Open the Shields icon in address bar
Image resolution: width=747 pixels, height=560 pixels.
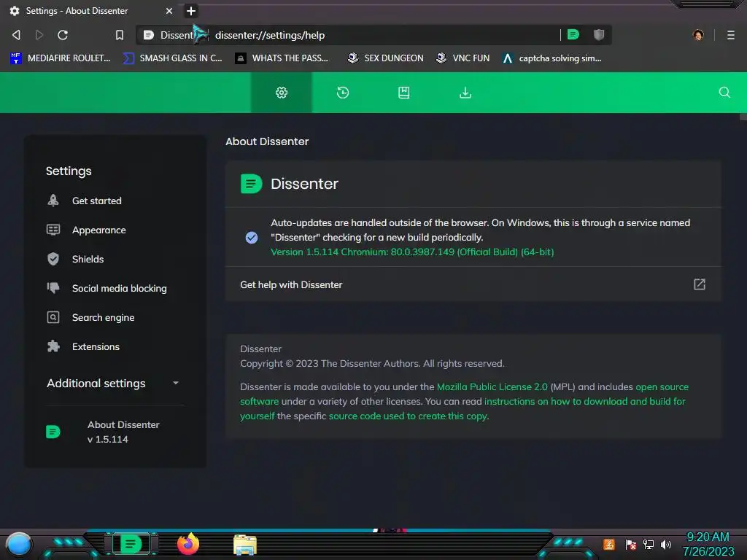(x=599, y=34)
